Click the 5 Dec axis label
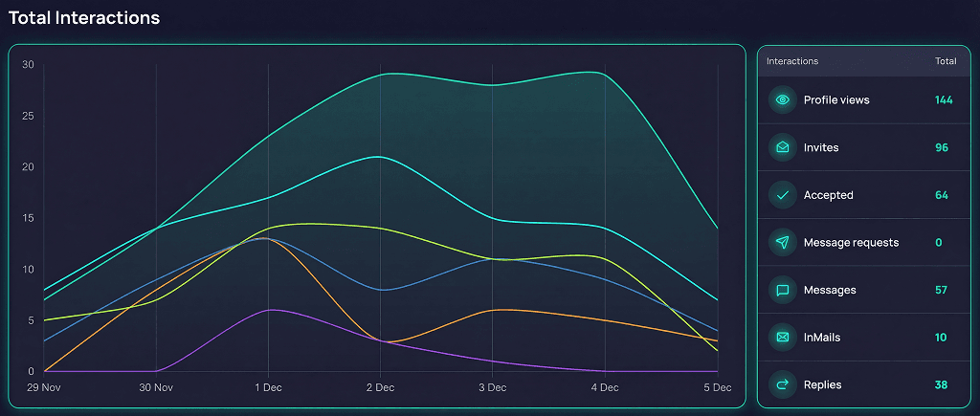Screen dimensions: 980x416 [717, 388]
